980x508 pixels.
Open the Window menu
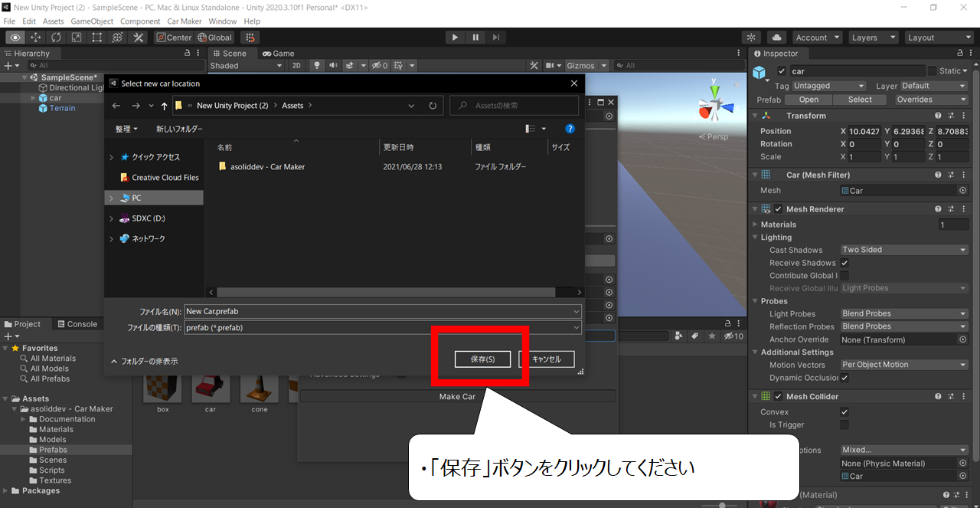tap(223, 21)
